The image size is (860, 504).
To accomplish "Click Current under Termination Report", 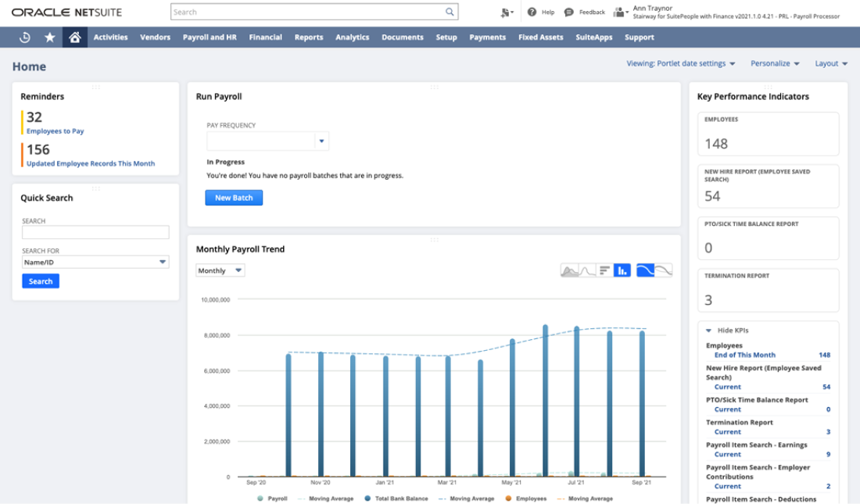I will tap(727, 431).
